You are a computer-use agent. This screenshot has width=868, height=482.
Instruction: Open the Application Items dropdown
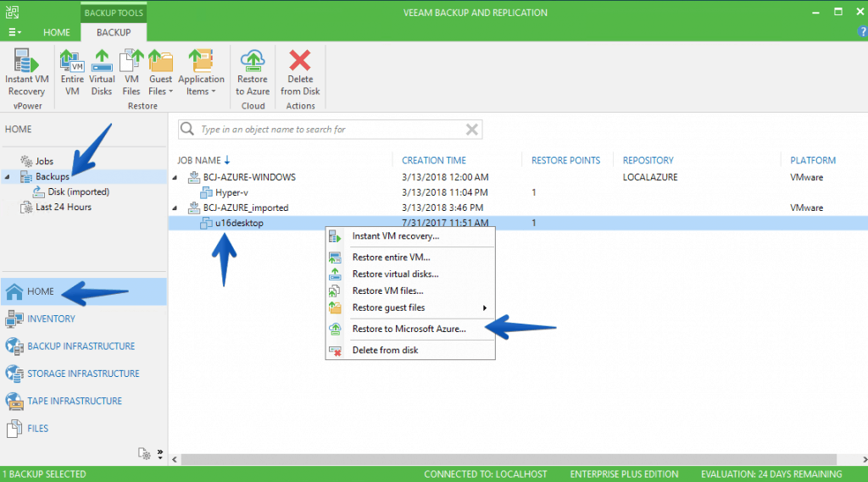click(x=201, y=85)
